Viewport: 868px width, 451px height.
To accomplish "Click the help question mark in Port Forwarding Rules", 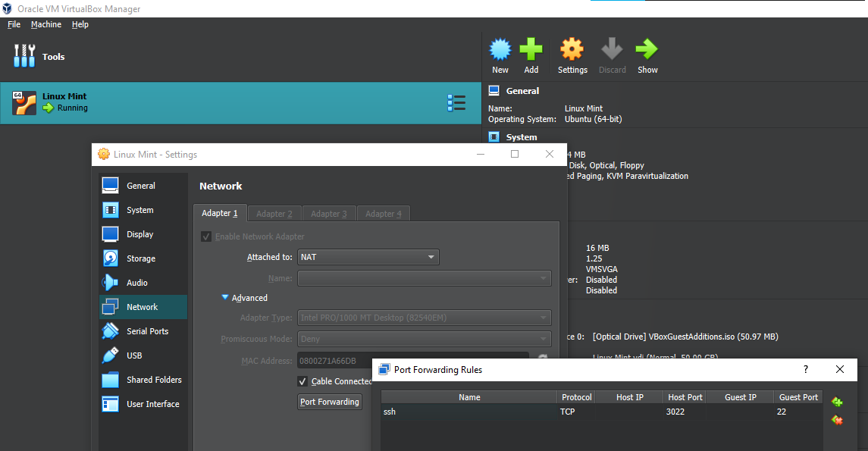I will (805, 369).
